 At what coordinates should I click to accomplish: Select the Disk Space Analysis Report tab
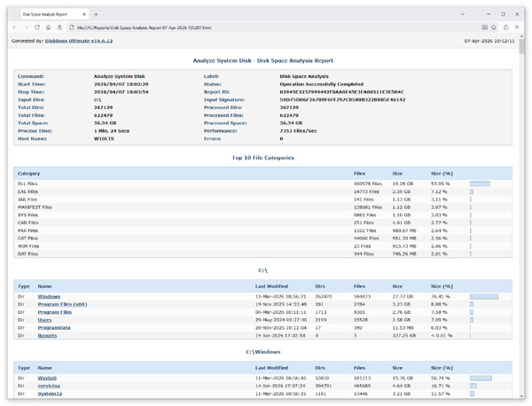pyautogui.click(x=55, y=14)
